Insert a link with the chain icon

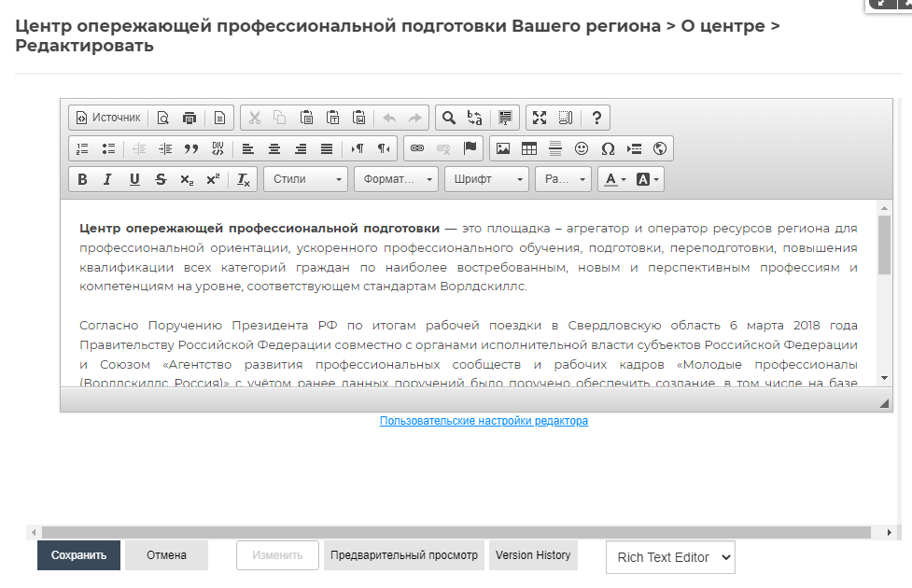pos(417,148)
